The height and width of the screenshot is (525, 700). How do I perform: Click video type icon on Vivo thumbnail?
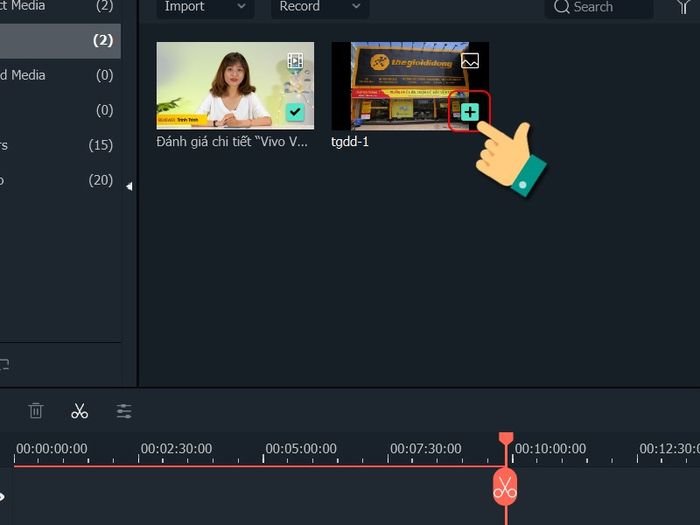(295, 60)
